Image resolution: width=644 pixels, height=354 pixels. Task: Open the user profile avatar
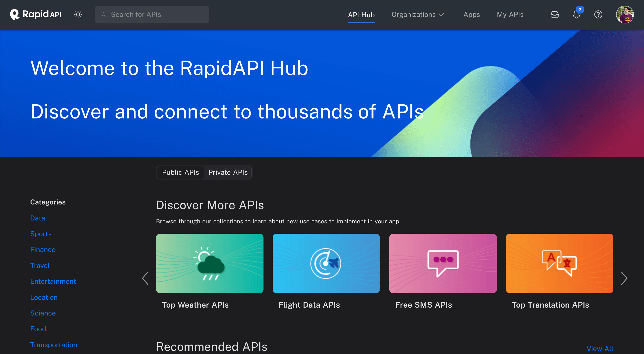click(624, 14)
